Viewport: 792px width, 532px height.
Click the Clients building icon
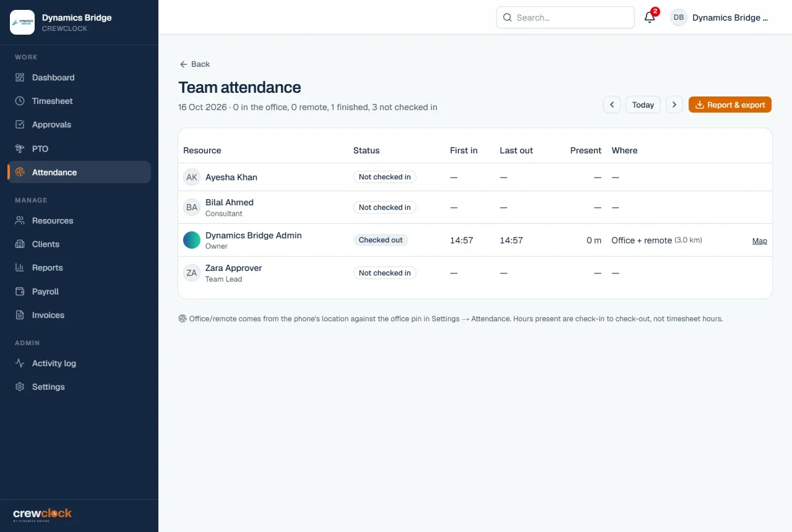click(x=20, y=244)
